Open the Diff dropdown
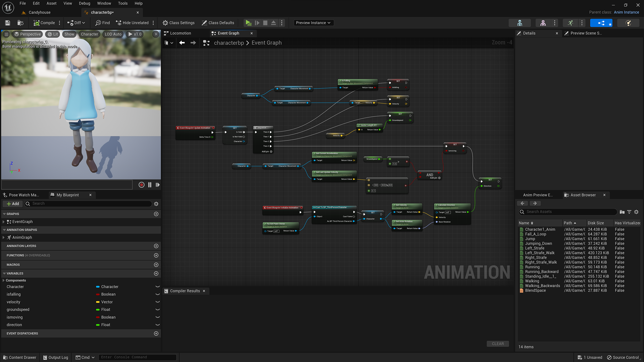Image resolution: width=644 pixels, height=362 pixels. coord(76,23)
